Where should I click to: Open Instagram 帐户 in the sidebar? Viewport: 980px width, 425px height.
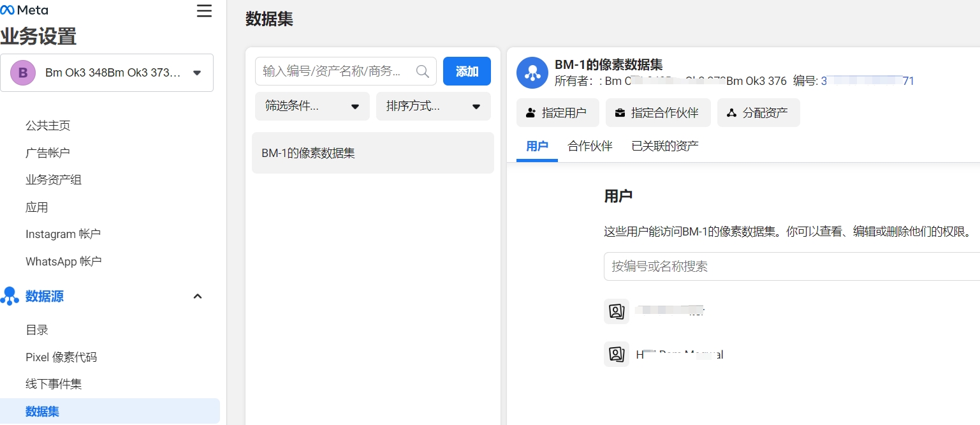(x=63, y=234)
